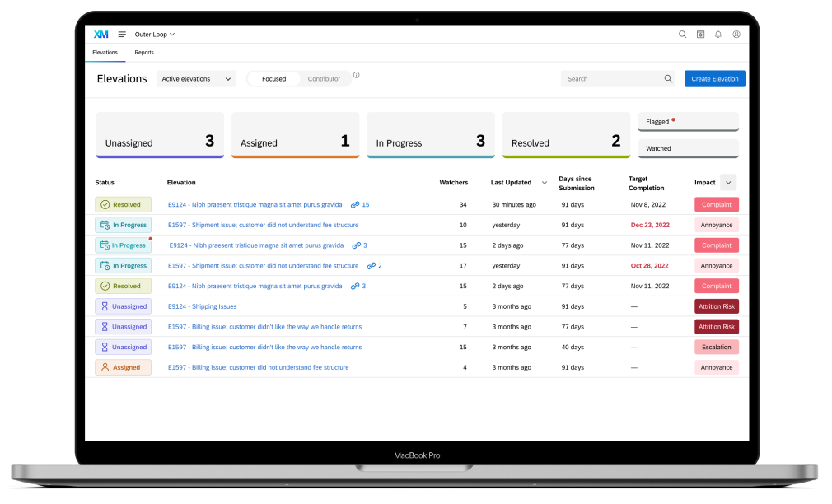Click the In Progress badge on the Oct 28 row
Viewport: 832px width, 504px height.
(123, 266)
